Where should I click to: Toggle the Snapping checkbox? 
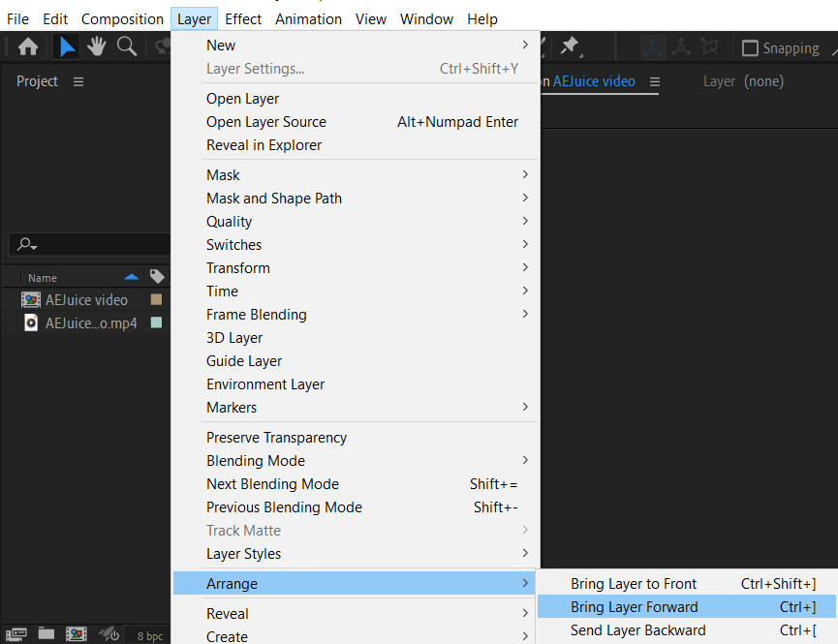(x=750, y=48)
